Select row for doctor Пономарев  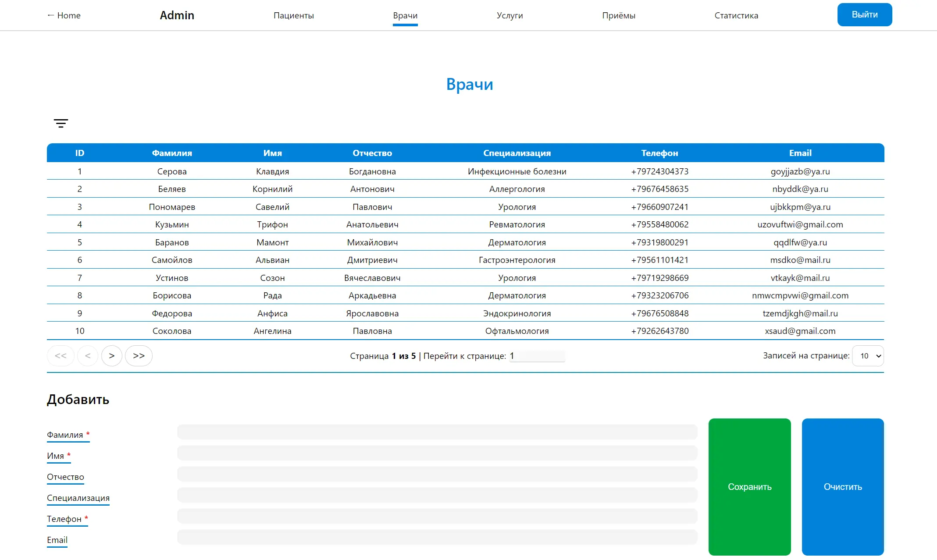tap(172, 207)
